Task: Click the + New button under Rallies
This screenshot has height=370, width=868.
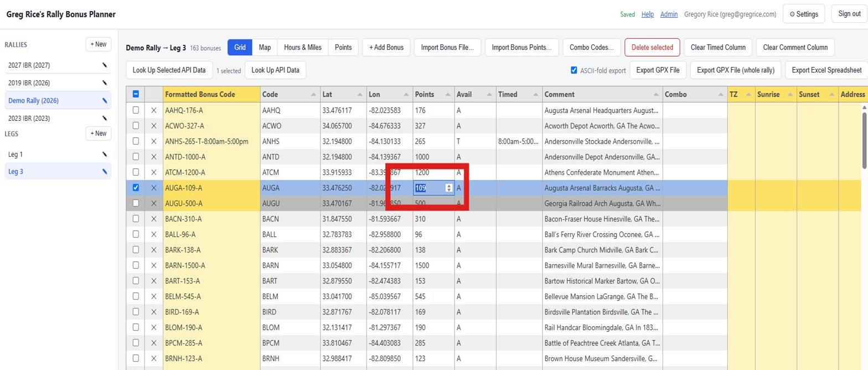Action: click(x=98, y=44)
